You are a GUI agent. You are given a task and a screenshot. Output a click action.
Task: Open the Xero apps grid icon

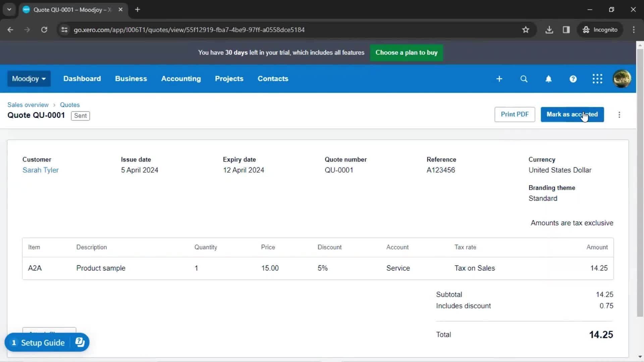click(597, 79)
